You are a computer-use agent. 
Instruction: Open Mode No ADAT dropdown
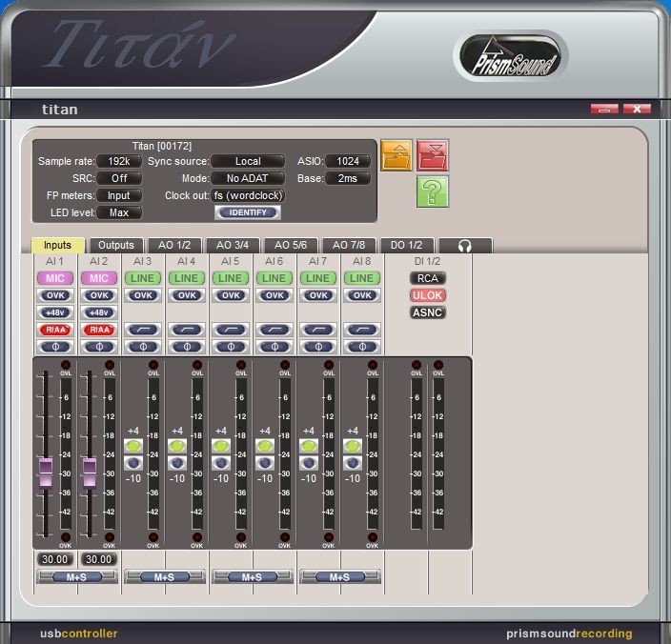click(x=248, y=178)
